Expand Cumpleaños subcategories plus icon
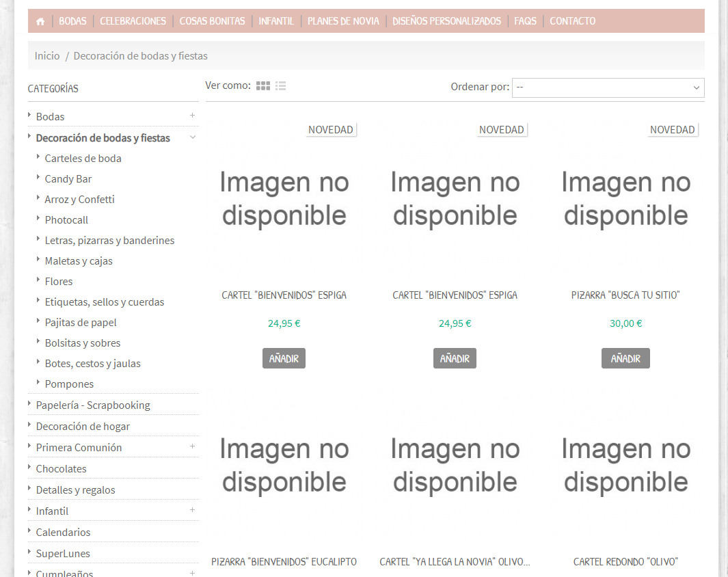Viewport: 728px width, 577px height. click(x=192, y=573)
